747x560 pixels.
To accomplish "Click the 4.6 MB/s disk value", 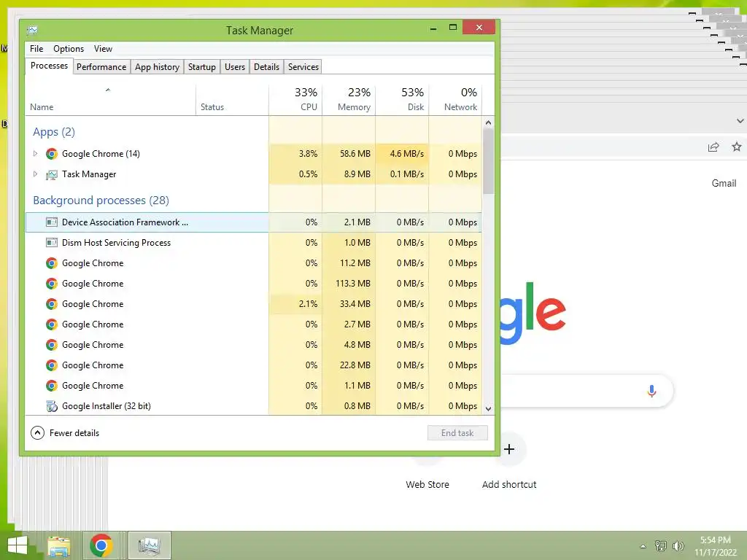I will point(407,154).
